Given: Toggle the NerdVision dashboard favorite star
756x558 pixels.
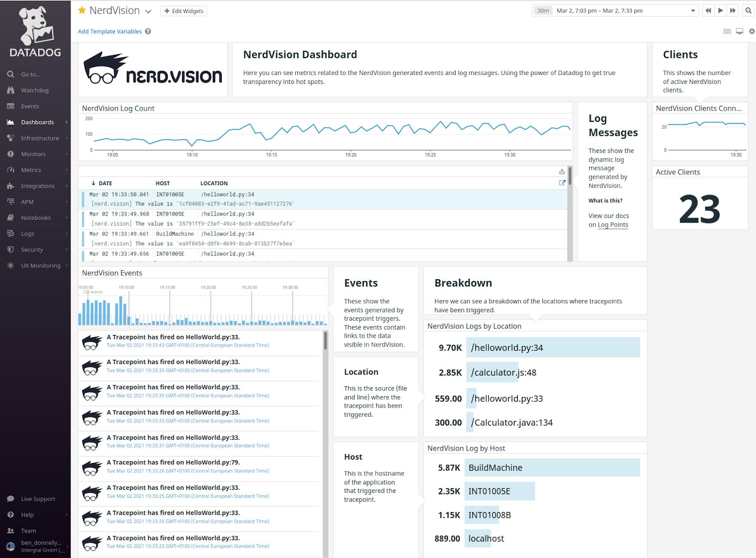Looking at the screenshot, I should click(81, 10).
